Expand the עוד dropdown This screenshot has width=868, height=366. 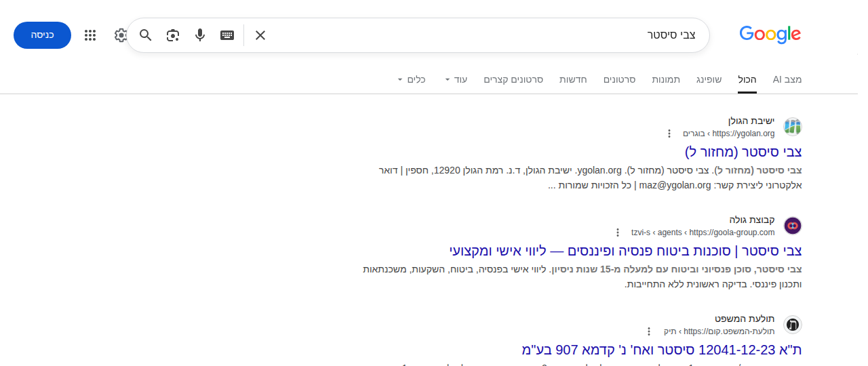coord(456,79)
